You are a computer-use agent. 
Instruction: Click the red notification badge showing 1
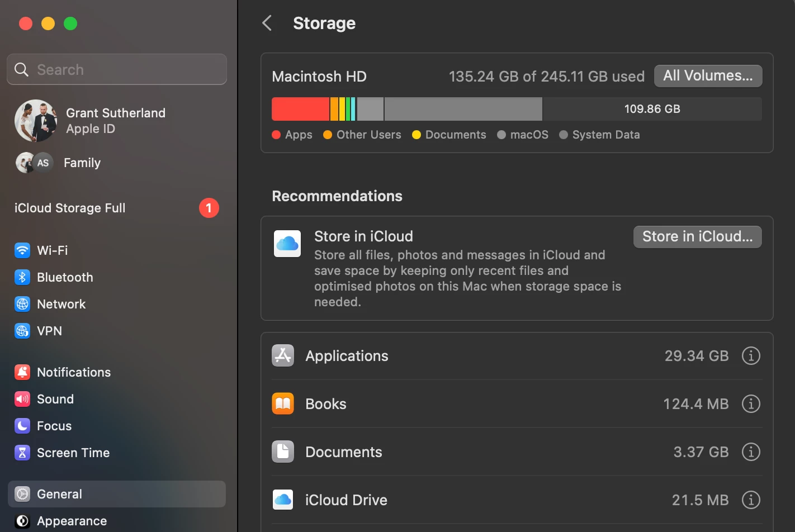pyautogui.click(x=209, y=208)
